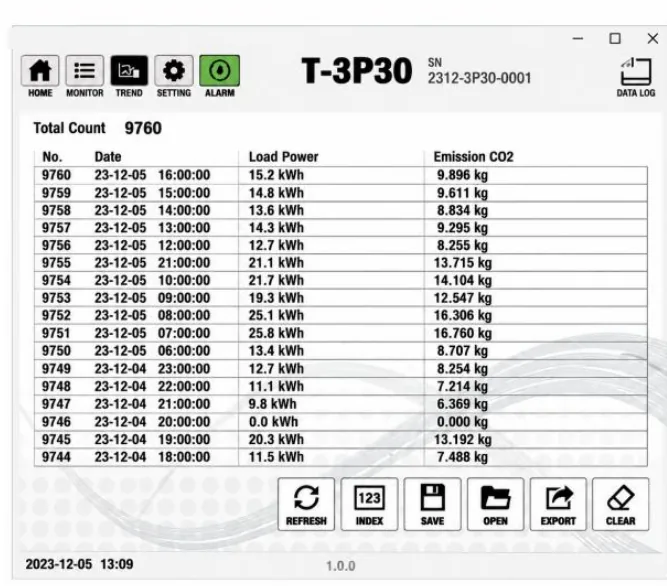The height and width of the screenshot is (586, 667).
Task: Click date 23-12-04 18:00:00
Action: point(152,457)
